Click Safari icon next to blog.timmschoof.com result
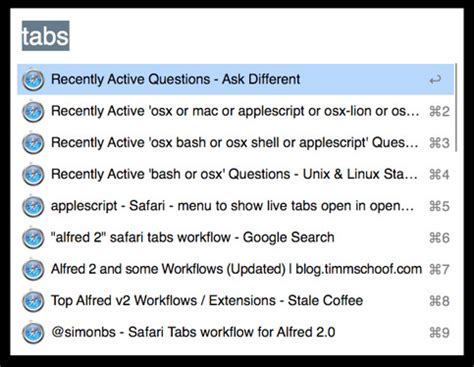This screenshot has width=474, height=367. pyautogui.click(x=33, y=269)
